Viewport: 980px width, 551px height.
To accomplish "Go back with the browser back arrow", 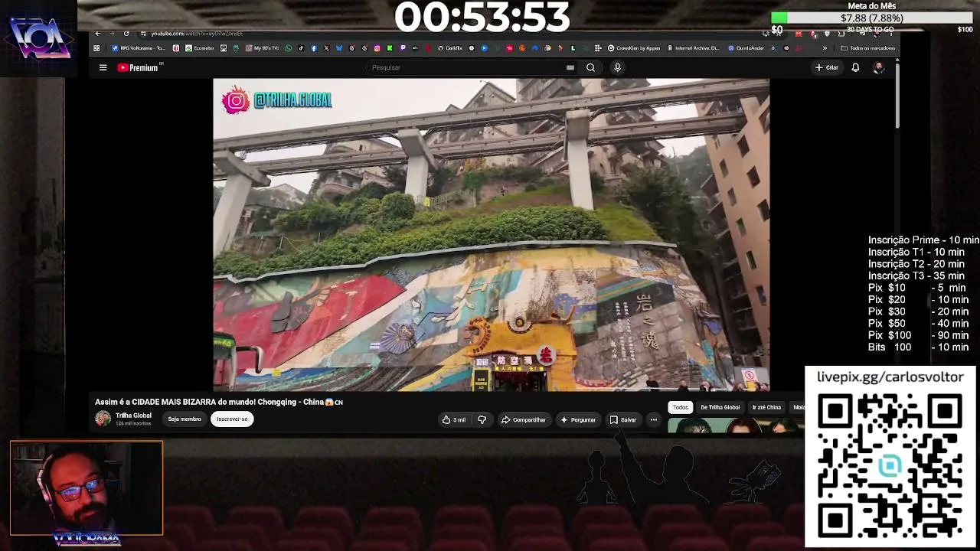I will [98, 34].
